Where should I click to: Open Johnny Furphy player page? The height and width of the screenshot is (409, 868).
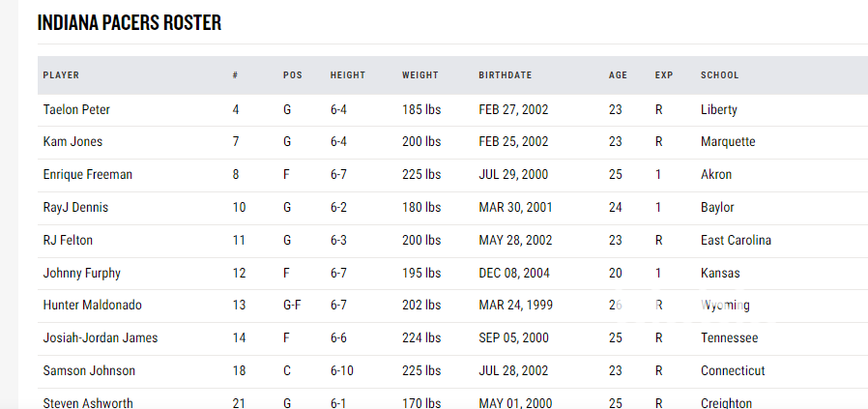[x=81, y=274]
